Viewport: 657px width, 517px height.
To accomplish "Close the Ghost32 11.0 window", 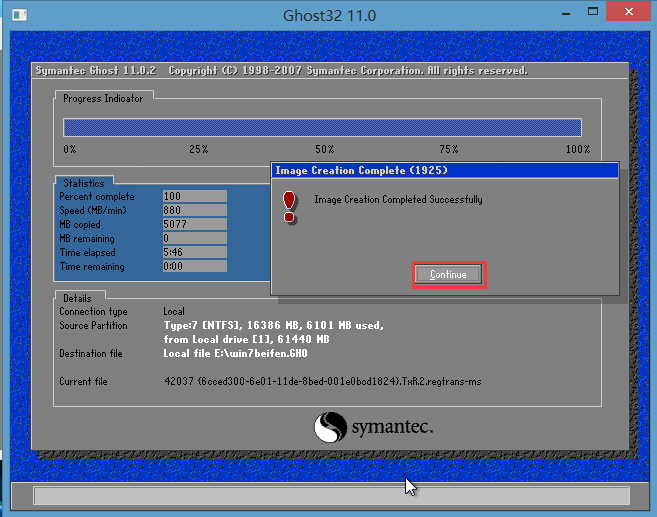I will (629, 12).
